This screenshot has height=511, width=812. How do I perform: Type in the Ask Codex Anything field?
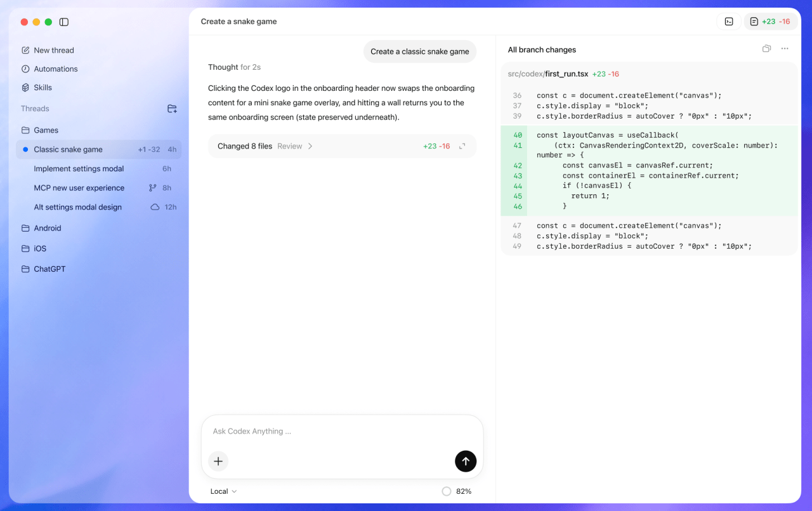pos(330,432)
